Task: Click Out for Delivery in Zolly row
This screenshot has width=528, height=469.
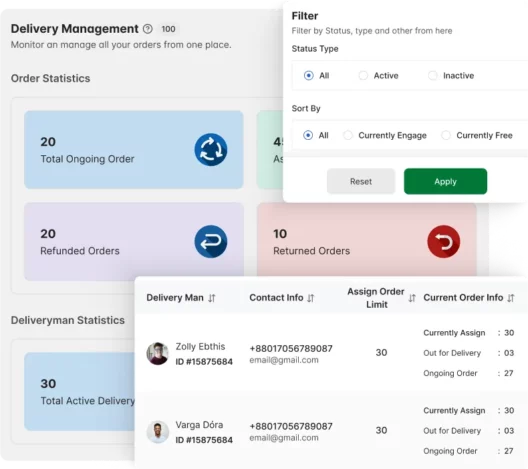Action: coord(452,353)
